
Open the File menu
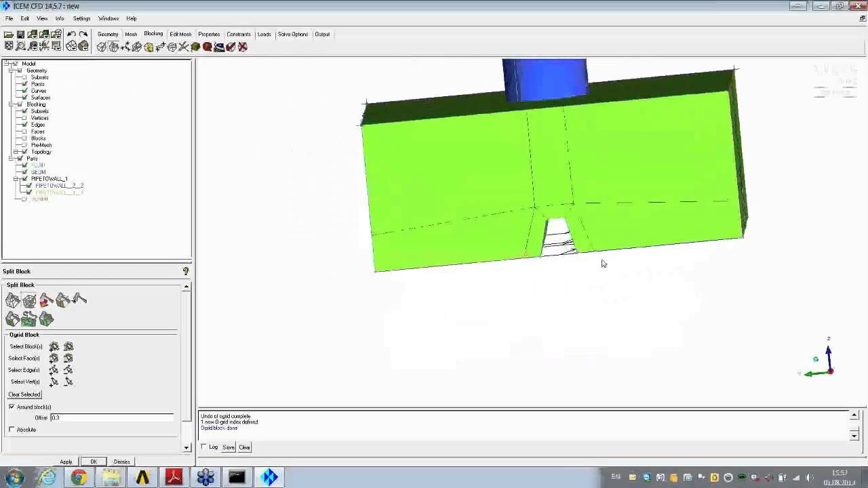(x=9, y=18)
